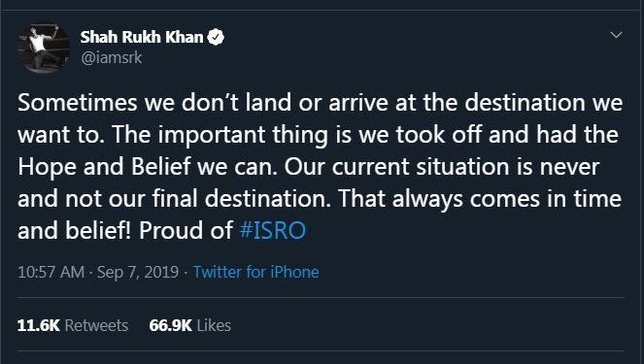644x364 pixels.
Task: Click Shah Rukh Khan's profile avatar
Action: tap(44, 48)
